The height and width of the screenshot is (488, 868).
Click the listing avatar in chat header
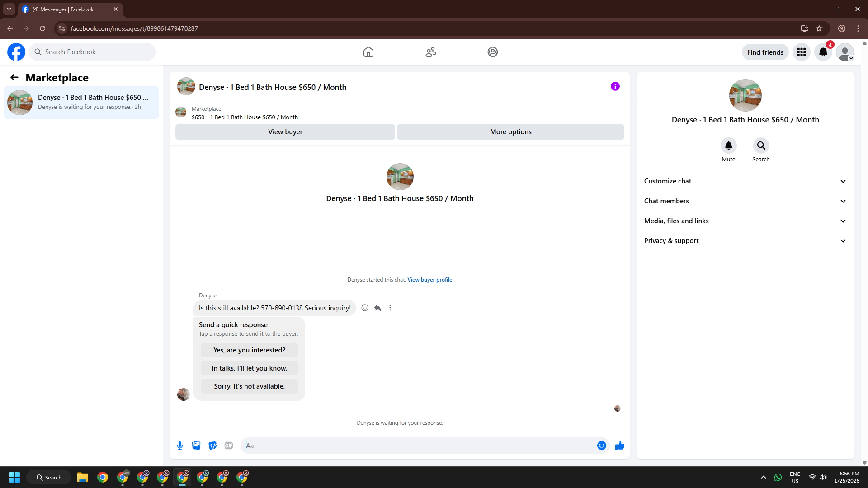[186, 86]
